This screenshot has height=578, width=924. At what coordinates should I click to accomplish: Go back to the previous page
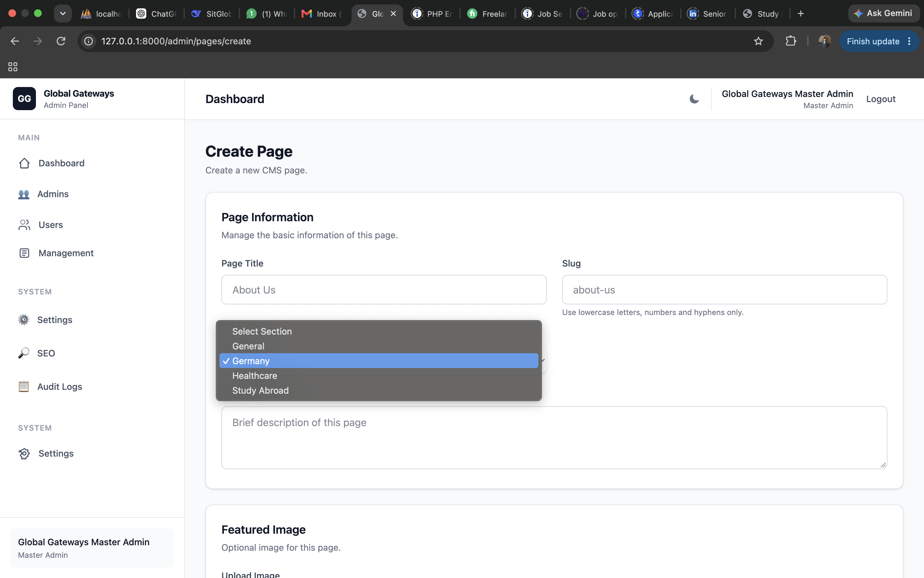coord(15,41)
